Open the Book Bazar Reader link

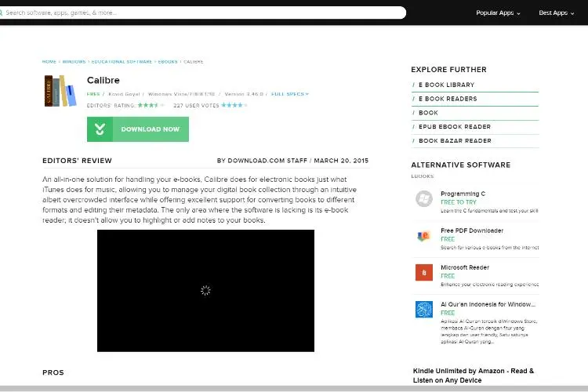click(455, 140)
